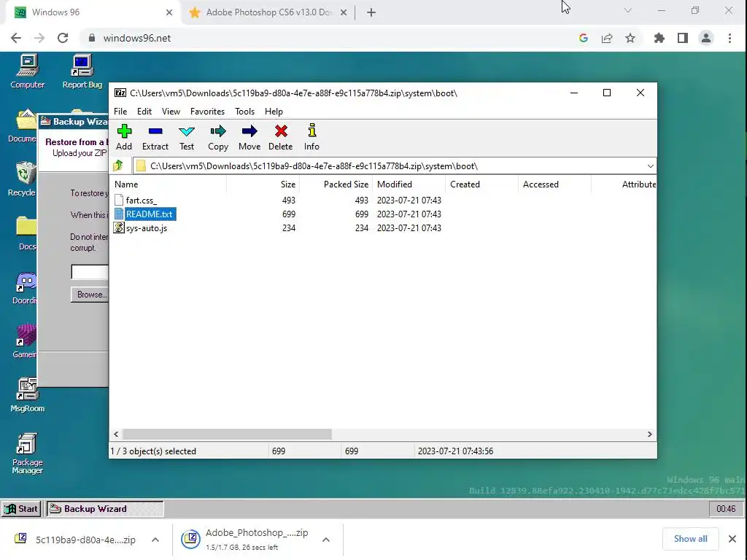This screenshot has width=747, height=560.
Task: Open the Tools menu
Action: click(245, 112)
